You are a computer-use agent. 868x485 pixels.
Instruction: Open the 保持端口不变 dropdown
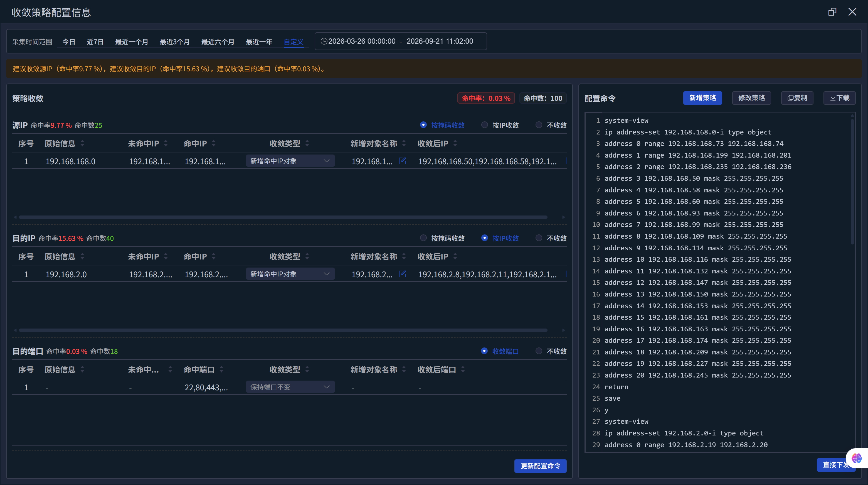[x=290, y=387]
